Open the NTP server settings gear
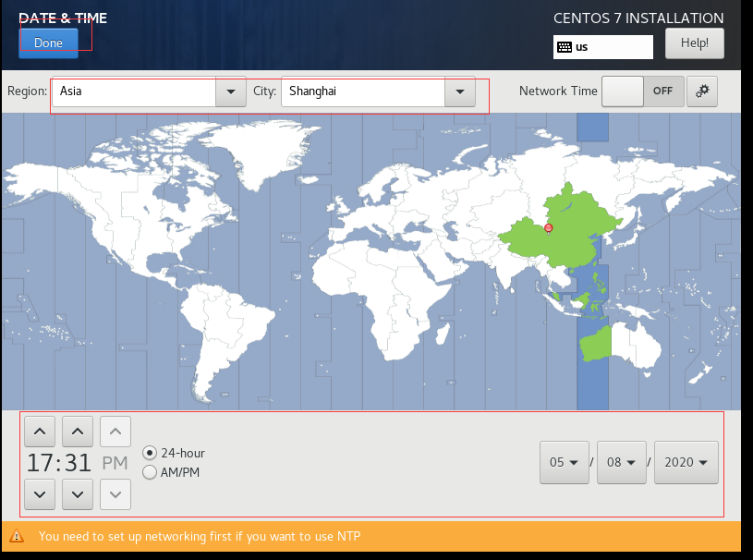The width and height of the screenshot is (753, 560). point(702,91)
